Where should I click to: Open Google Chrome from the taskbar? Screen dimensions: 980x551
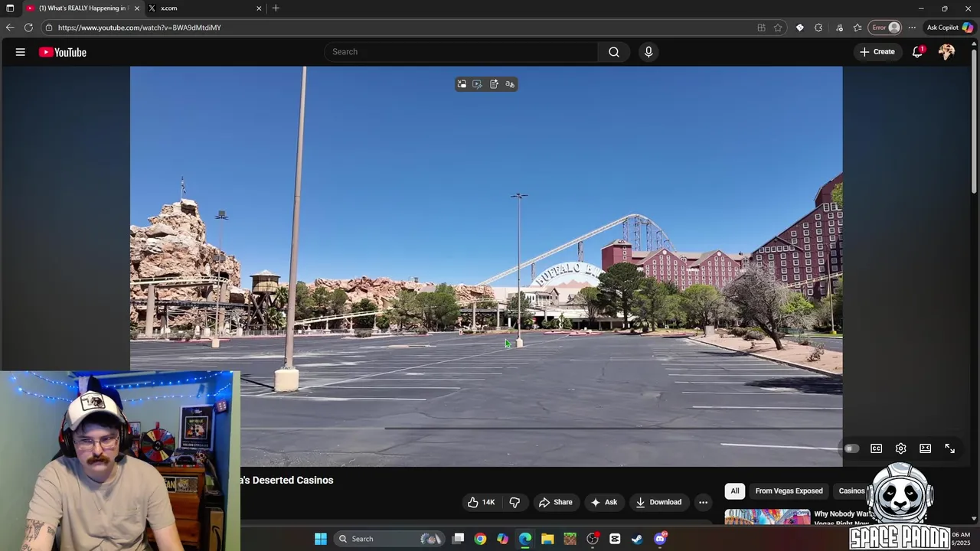click(480, 539)
